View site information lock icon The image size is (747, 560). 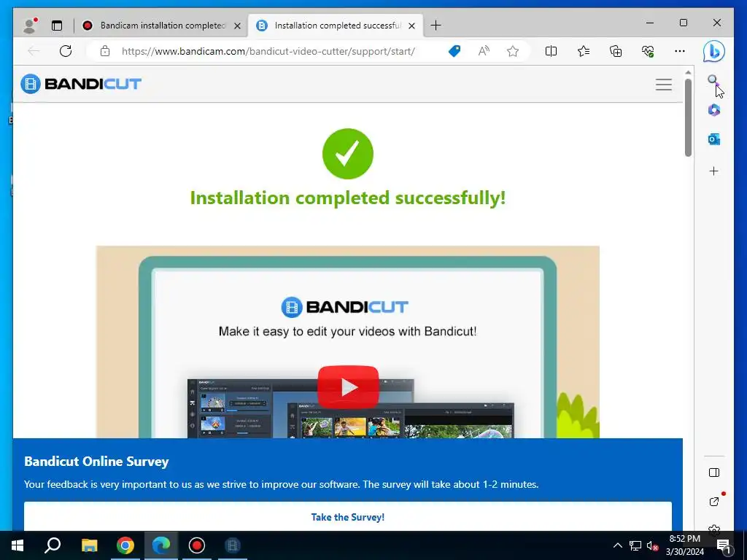click(105, 51)
